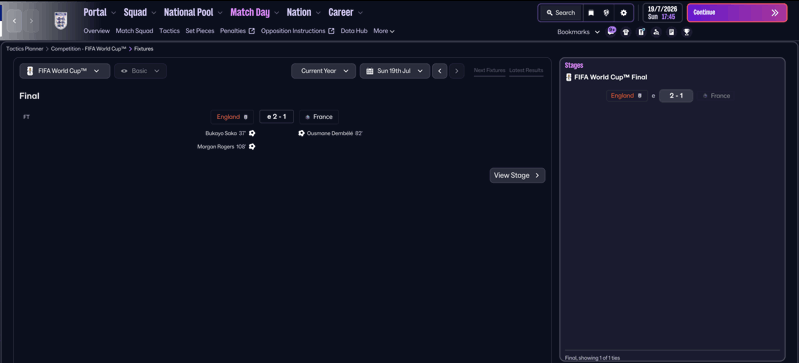The width and height of the screenshot is (799, 363).
Task: Open England team in Final fixture row
Action: 232,117
